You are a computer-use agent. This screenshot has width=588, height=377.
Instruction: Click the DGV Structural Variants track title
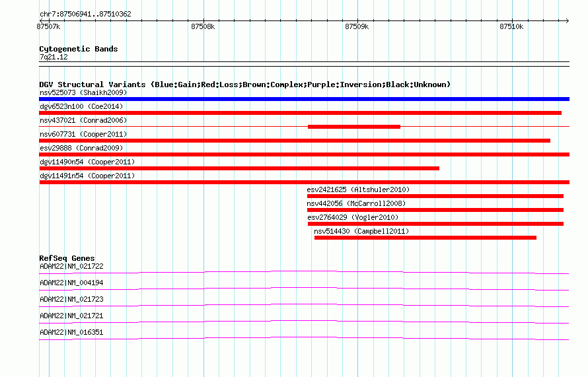[245, 85]
